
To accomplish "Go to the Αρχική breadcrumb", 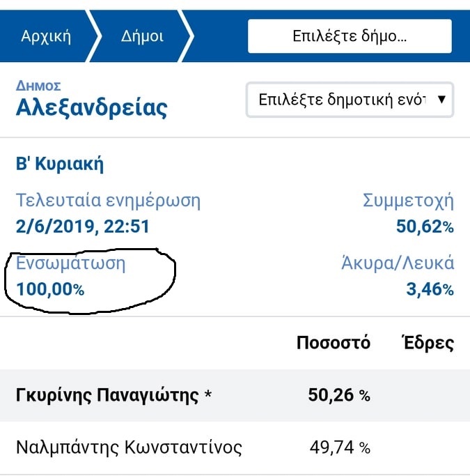I will point(46,36).
